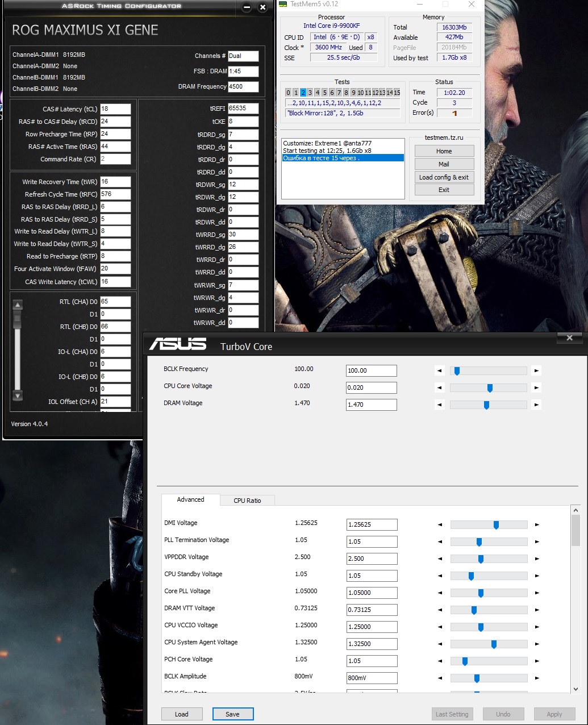This screenshot has width=588, height=725.
Task: Click increase arrow for PCH Core Voltage
Action: click(537, 661)
